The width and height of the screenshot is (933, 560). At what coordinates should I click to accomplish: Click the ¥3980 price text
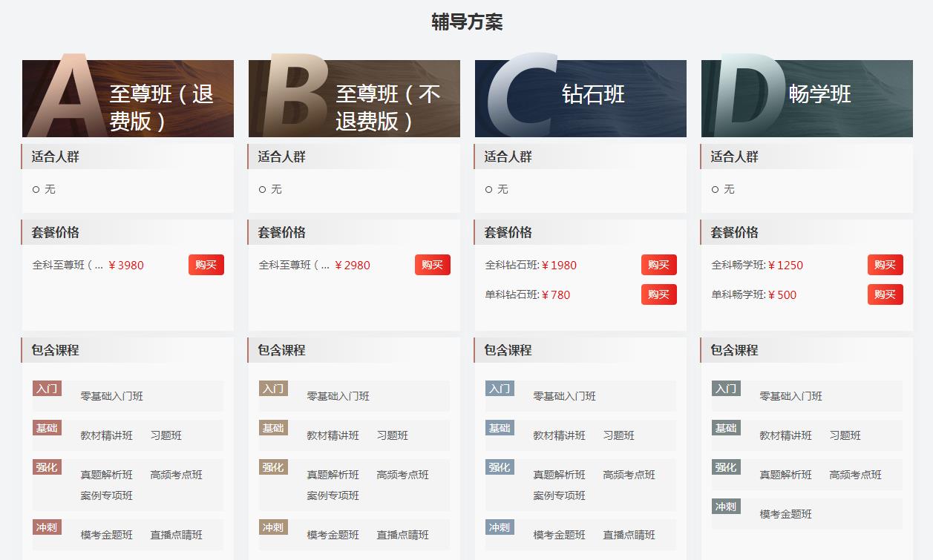126,265
